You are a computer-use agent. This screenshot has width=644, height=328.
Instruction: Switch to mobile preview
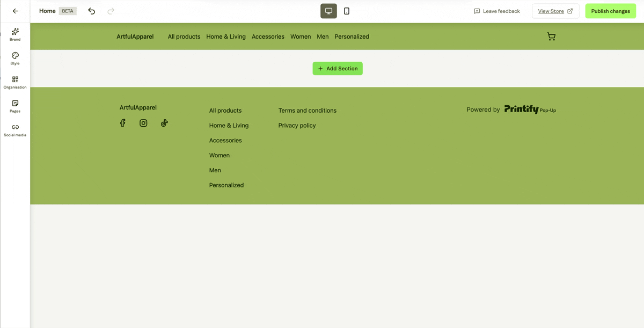point(347,11)
